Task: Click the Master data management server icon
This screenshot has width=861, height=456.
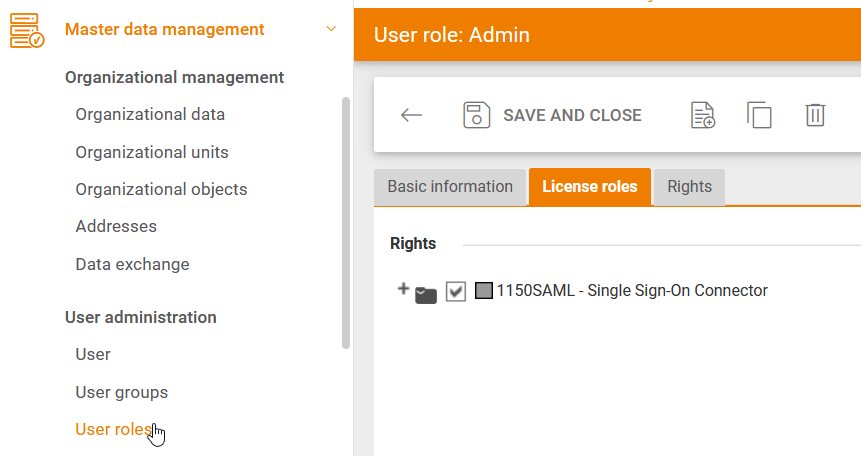Action: tap(26, 30)
